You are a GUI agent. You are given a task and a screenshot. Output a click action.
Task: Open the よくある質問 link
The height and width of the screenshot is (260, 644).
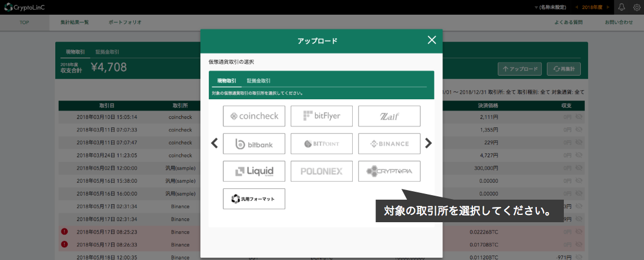(568, 22)
